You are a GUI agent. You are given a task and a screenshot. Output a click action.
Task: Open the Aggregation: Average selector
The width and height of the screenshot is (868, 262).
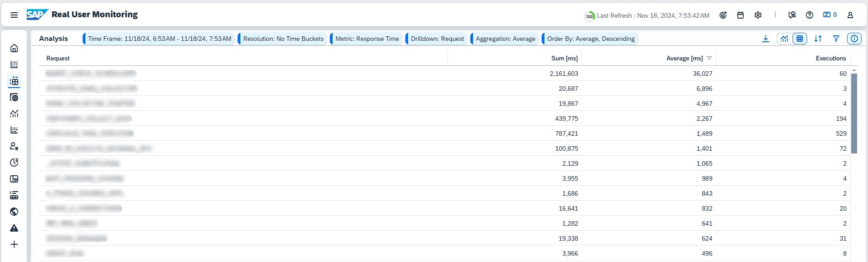[505, 39]
